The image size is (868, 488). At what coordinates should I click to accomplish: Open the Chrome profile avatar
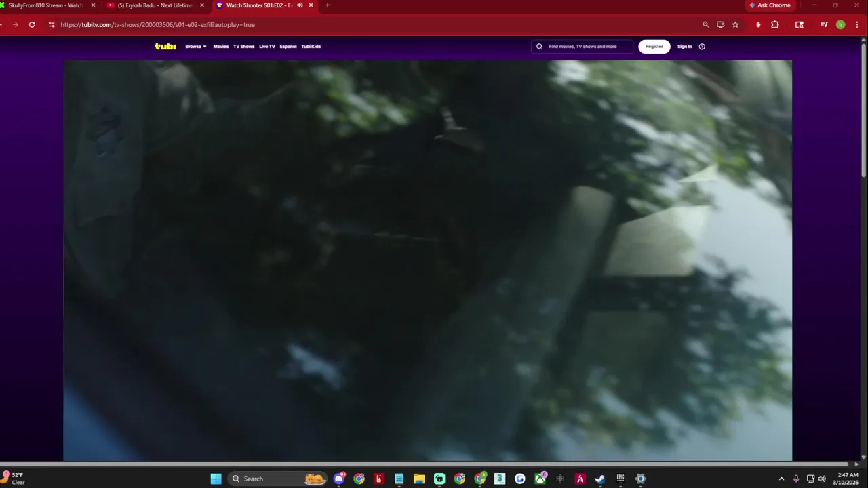(x=841, y=24)
